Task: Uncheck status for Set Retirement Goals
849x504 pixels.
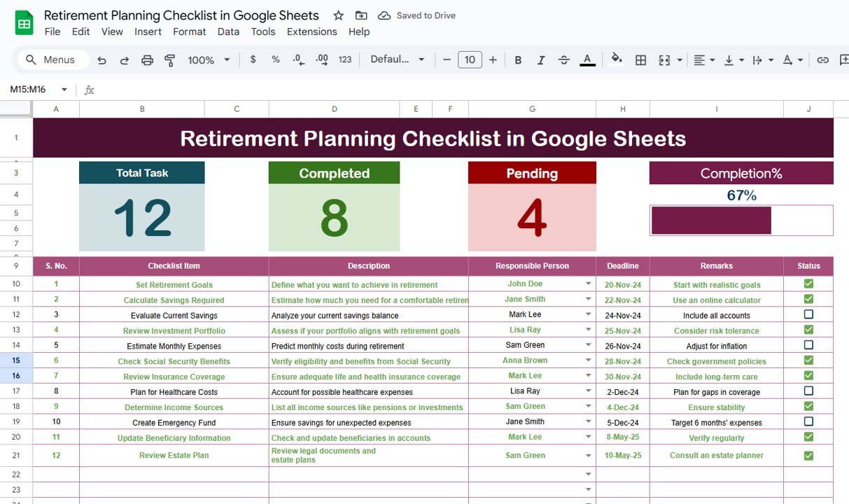Action: pos(808,284)
